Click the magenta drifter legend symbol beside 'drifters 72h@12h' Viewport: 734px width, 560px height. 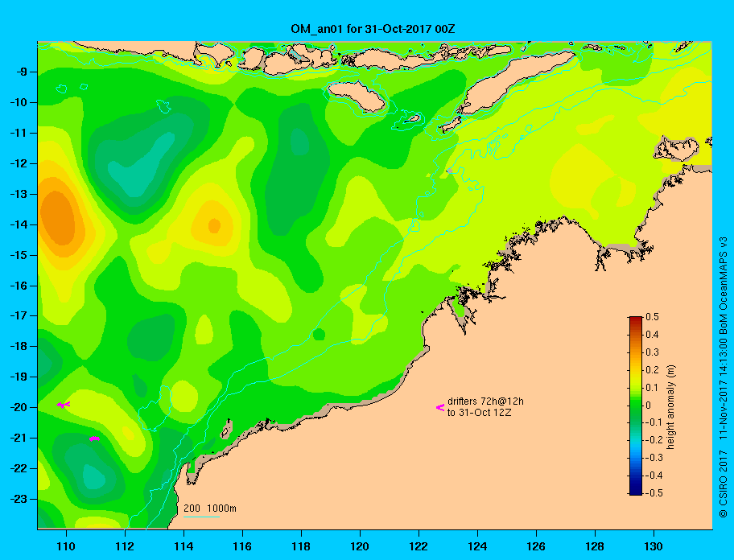440,407
